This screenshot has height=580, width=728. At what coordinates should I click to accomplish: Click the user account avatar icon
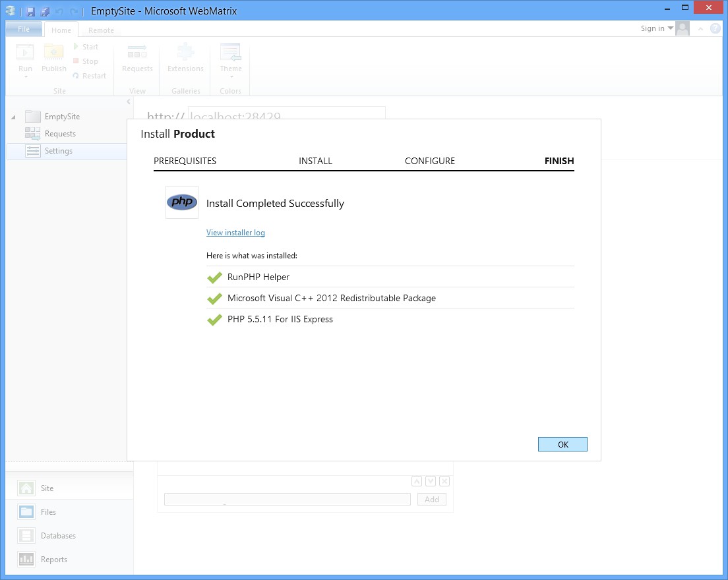[x=682, y=29]
